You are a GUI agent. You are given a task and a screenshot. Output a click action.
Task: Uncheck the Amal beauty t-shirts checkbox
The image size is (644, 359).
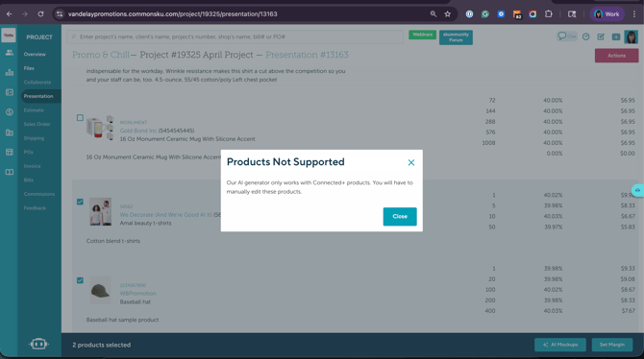click(x=80, y=202)
